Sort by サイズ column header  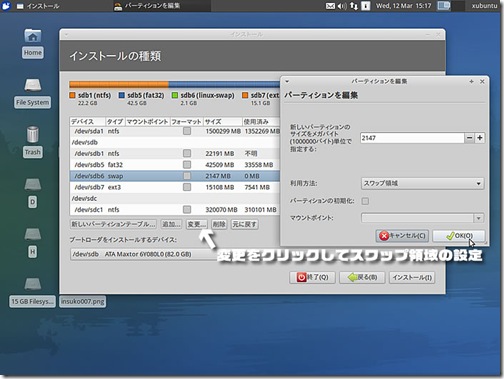(x=223, y=121)
